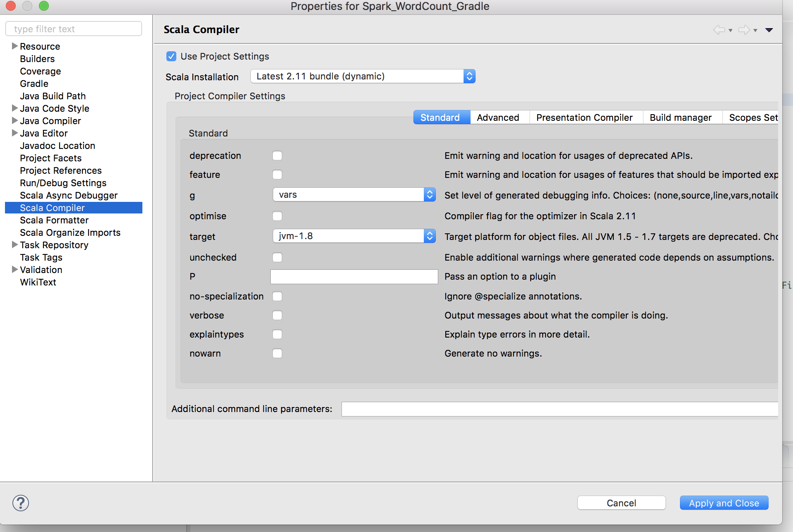This screenshot has height=532, width=793.
Task: Expand the Resource tree node
Action: [x=14, y=46]
